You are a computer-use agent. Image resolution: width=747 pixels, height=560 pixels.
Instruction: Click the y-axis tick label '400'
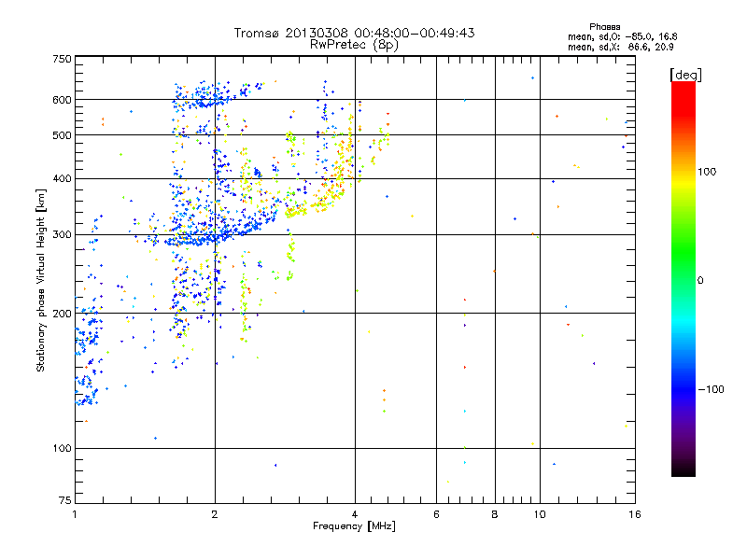point(62,178)
